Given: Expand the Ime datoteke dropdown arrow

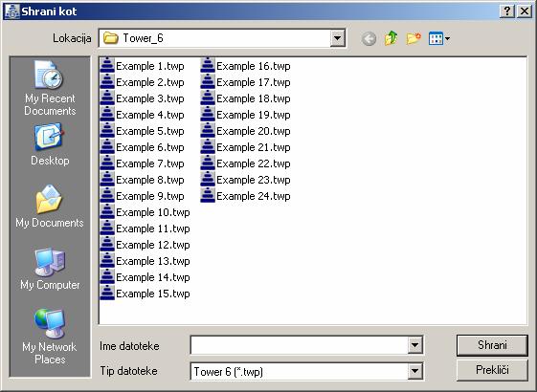Looking at the screenshot, I should coord(414,345).
